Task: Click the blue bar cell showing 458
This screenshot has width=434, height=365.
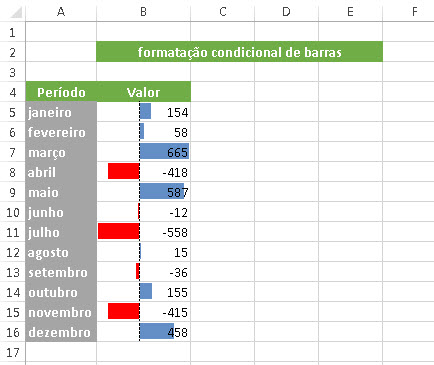Action: coord(143,332)
